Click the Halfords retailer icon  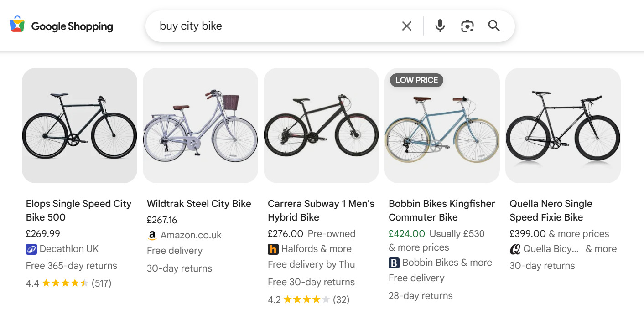pos(273,249)
